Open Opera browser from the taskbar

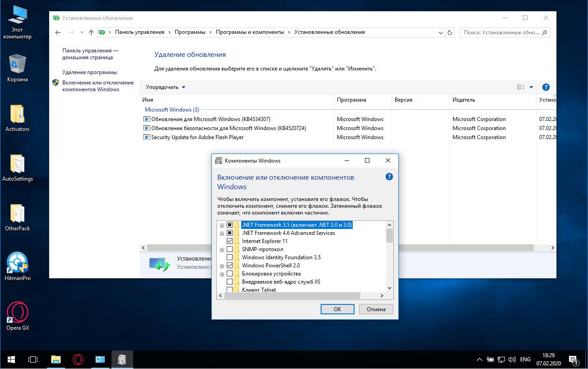pos(78,360)
